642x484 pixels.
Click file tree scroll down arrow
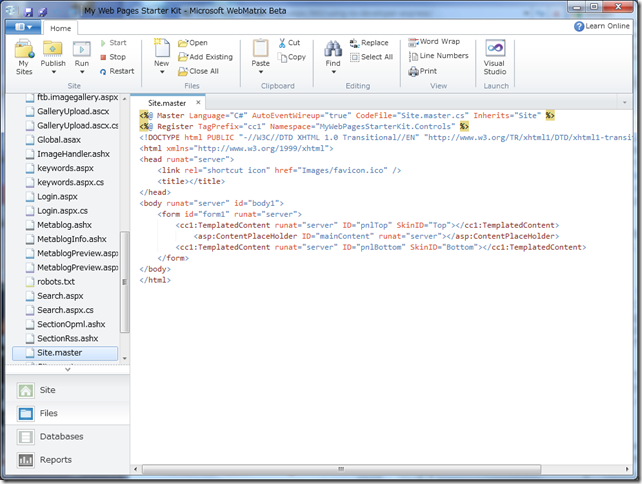[x=124, y=358]
